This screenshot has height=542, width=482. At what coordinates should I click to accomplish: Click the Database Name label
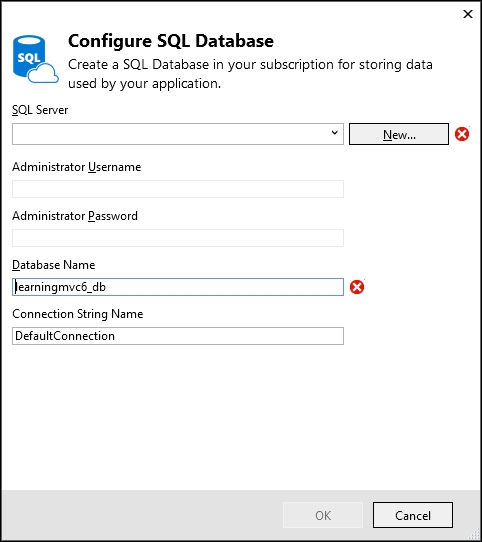(54, 265)
